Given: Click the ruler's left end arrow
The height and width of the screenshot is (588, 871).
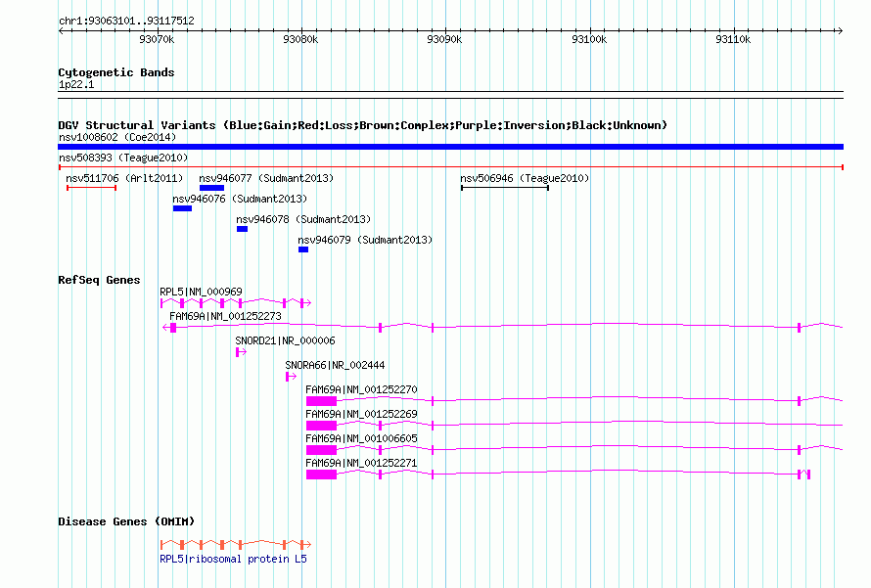Looking at the screenshot, I should click(61, 30).
